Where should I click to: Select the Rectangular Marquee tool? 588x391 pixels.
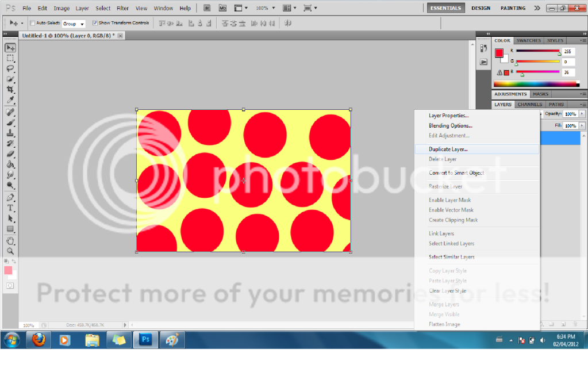10,58
